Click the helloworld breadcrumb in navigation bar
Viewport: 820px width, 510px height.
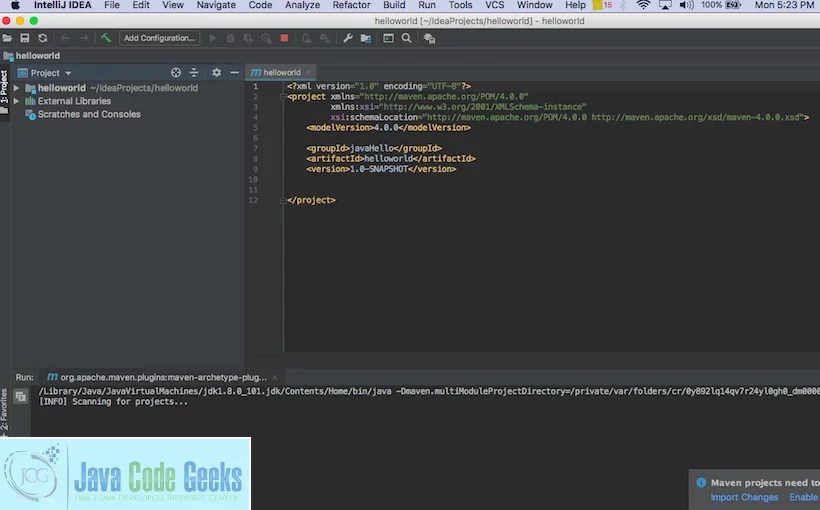coord(31,55)
